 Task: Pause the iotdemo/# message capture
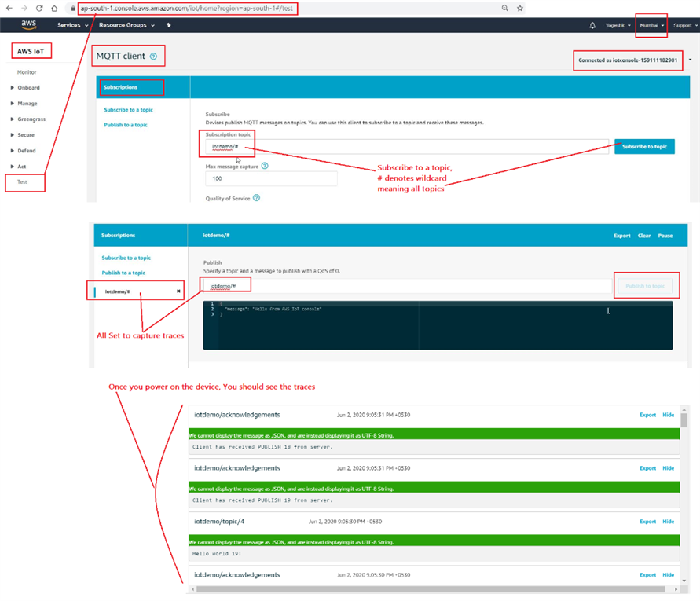pos(665,236)
